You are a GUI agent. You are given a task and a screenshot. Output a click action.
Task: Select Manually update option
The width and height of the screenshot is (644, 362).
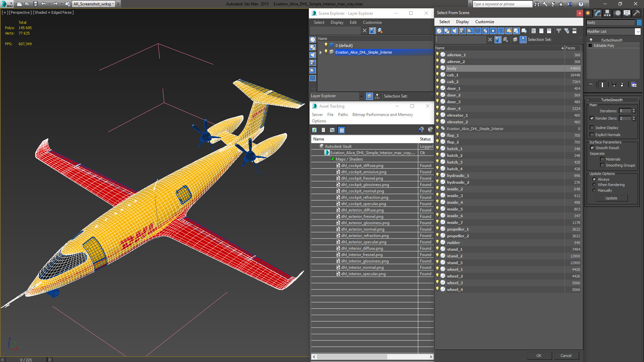coord(594,190)
